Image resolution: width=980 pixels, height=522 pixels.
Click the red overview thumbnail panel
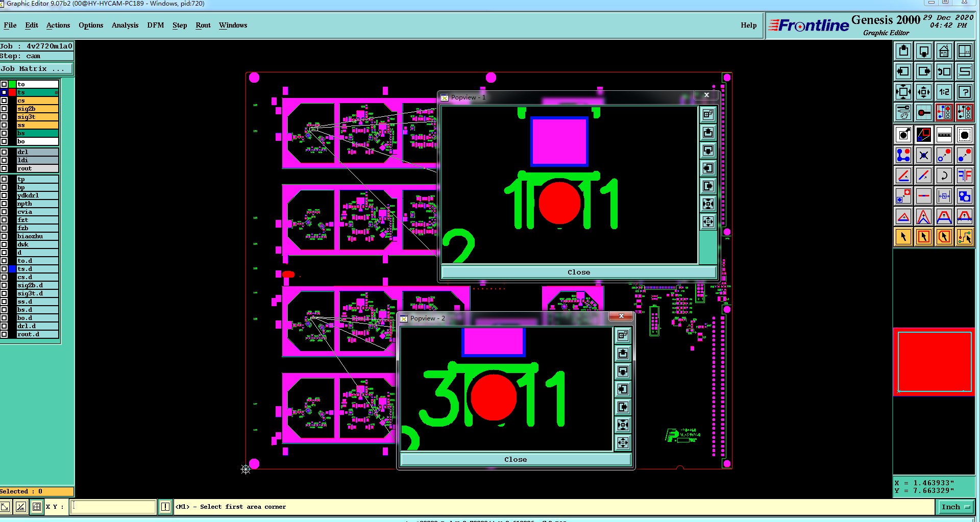[x=934, y=362]
